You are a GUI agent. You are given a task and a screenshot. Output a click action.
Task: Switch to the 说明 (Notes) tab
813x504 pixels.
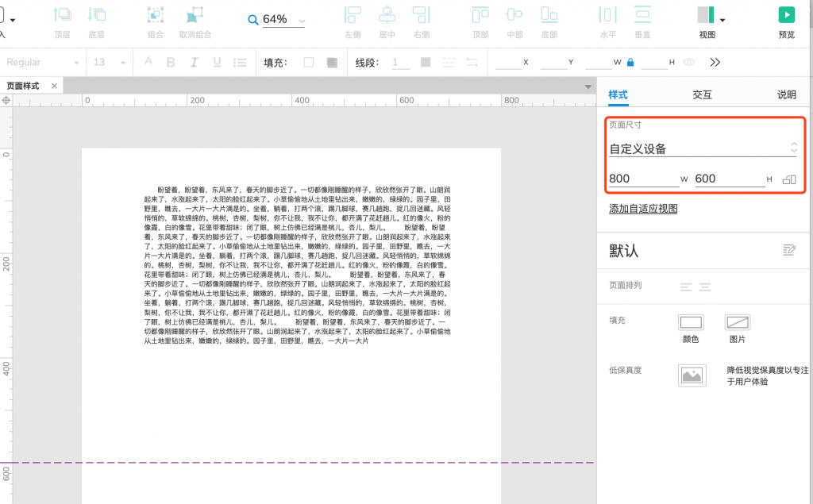click(786, 94)
